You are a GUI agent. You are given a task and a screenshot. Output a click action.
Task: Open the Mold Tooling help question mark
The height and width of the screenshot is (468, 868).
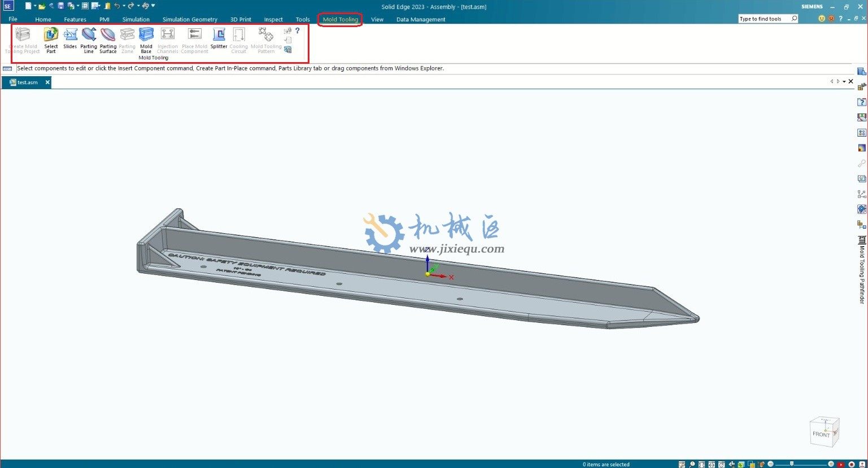pos(298,31)
